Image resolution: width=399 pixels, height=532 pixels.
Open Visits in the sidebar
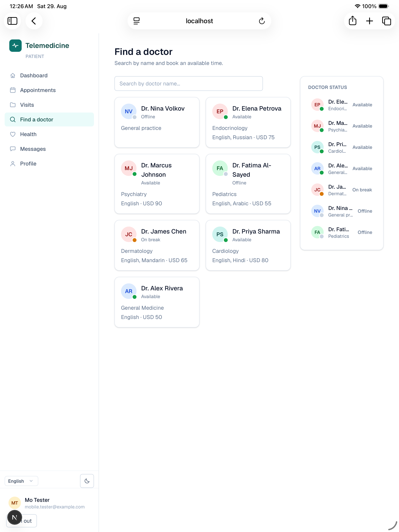pyautogui.click(x=49, y=105)
